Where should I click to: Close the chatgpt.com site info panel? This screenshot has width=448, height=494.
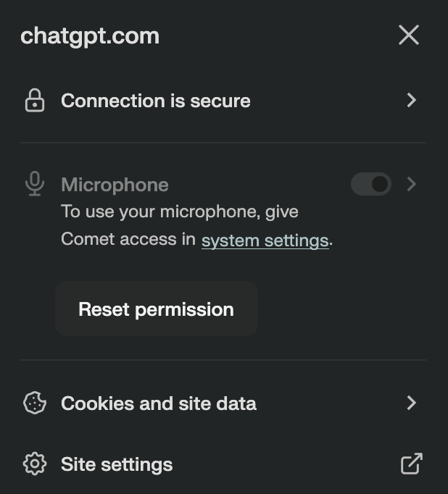(409, 35)
